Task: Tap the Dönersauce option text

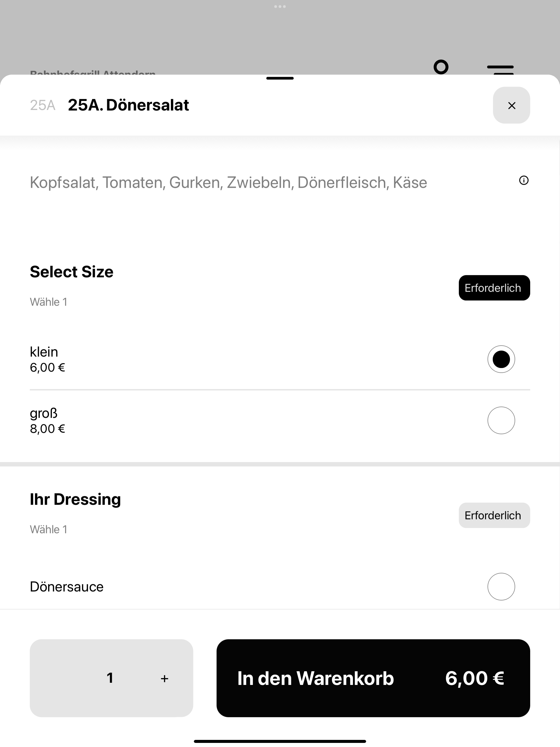Action: coord(66,586)
